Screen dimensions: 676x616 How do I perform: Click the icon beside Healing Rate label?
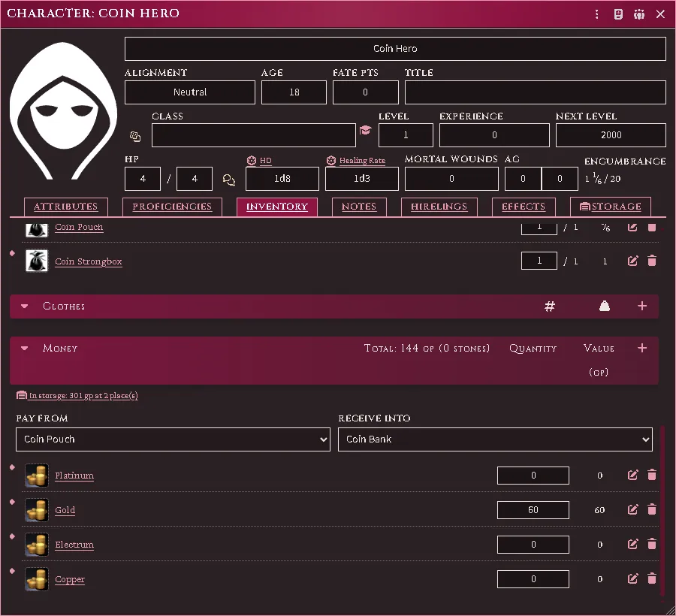[331, 160]
